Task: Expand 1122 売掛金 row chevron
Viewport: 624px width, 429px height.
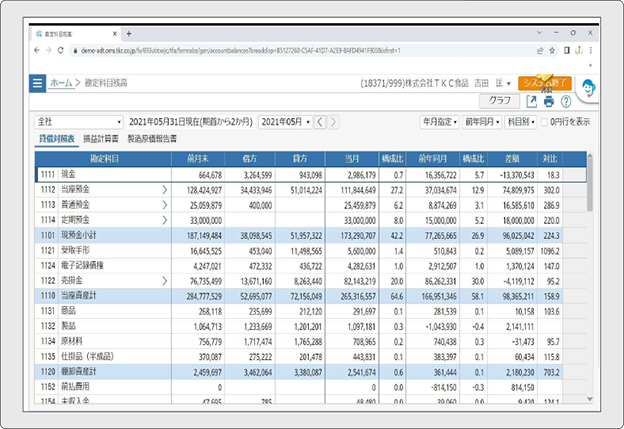Action: click(165, 281)
